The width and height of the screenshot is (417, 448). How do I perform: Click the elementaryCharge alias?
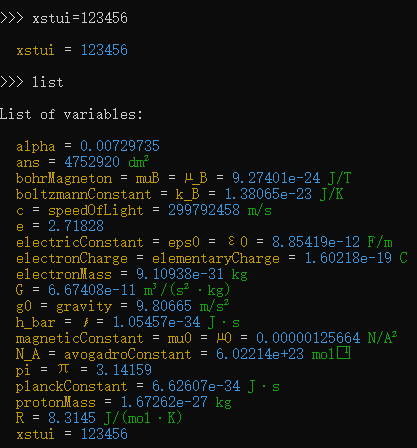point(216,258)
